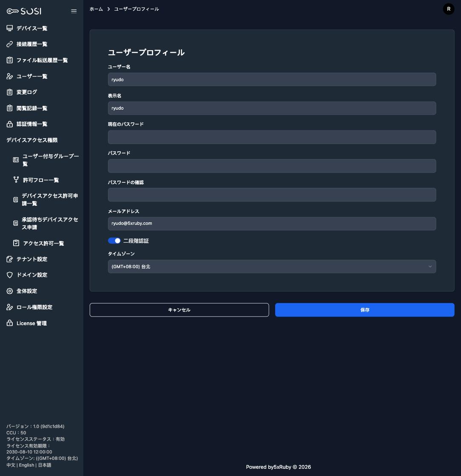This screenshot has width=461, height=476.
Task: Click user-edit icon beside ロール権限設定
Action: 10,307
